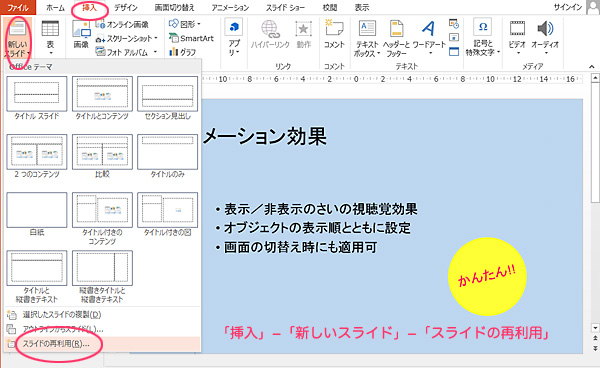Choose スライドの再利用(R)... menu entry

click(102, 344)
